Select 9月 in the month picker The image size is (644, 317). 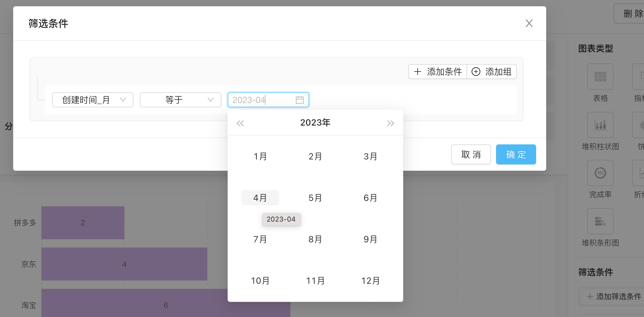371,239
